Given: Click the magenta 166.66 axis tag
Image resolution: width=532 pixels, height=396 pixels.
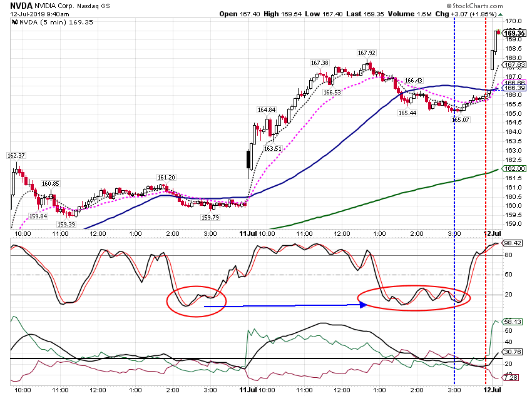Looking at the screenshot, I should tap(514, 83).
